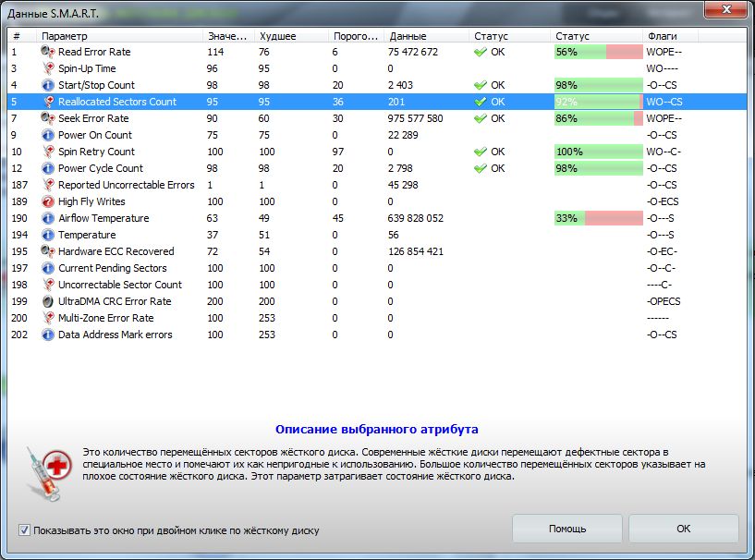
Task: Click the -O-ECS flags cell
Action: [662, 201]
